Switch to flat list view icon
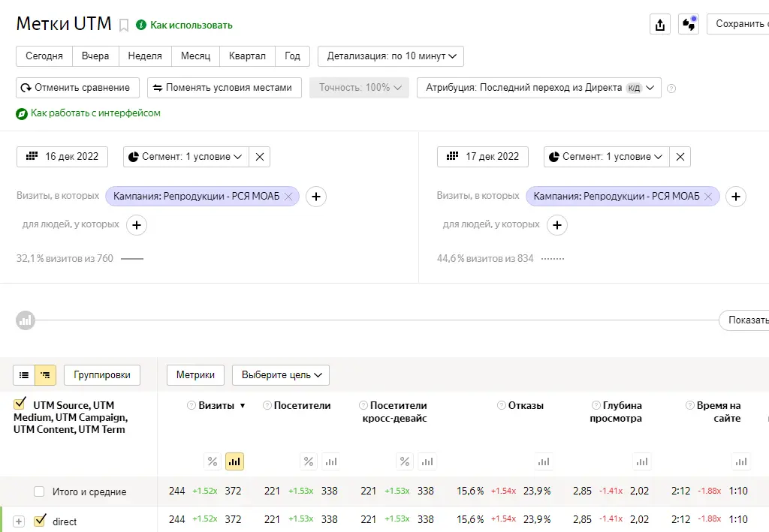 [x=24, y=374]
